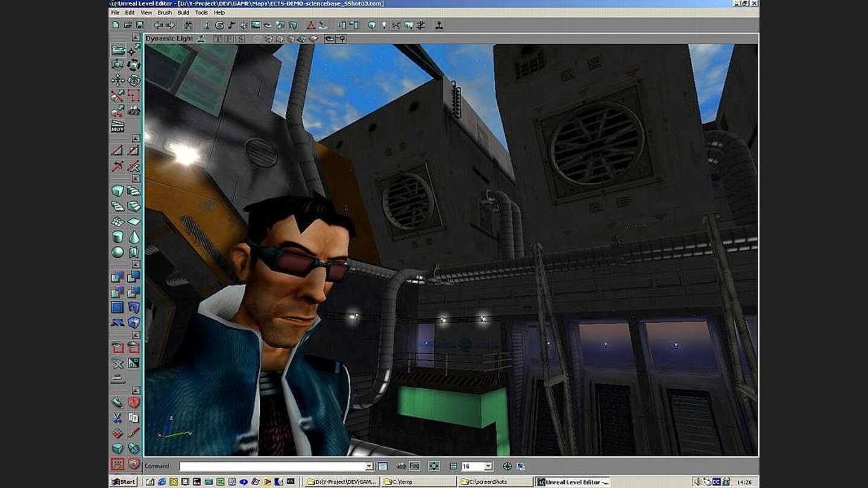Screen dimensions: 868x488
Task: Open the Sound browser speaker icon
Action: tap(244, 25)
